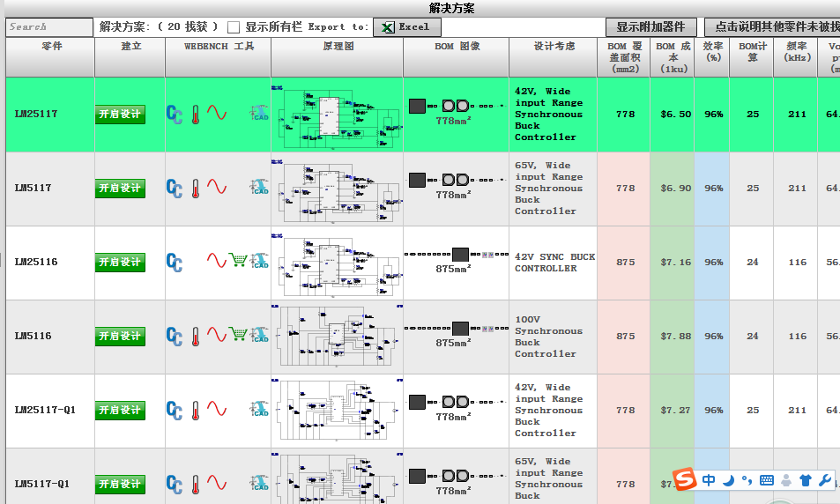
Task: Click the LM5117 thermometer thermal icon
Action: (x=196, y=188)
